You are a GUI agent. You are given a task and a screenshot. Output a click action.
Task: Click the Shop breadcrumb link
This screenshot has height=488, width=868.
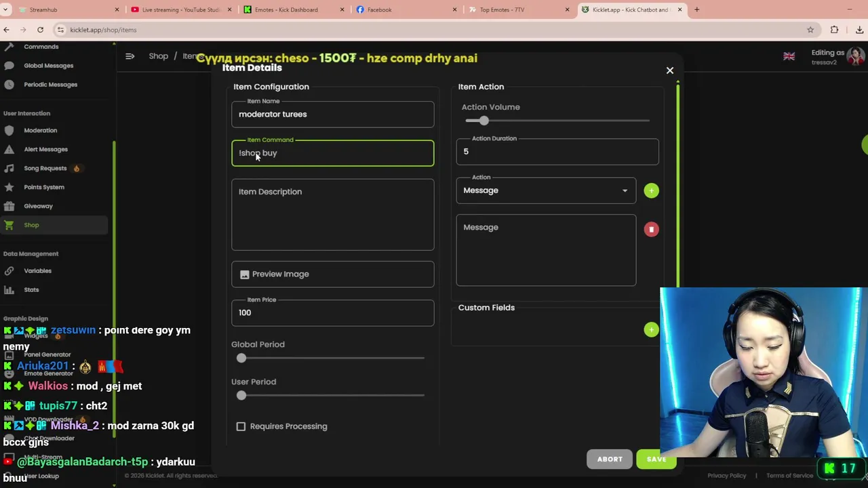(159, 56)
